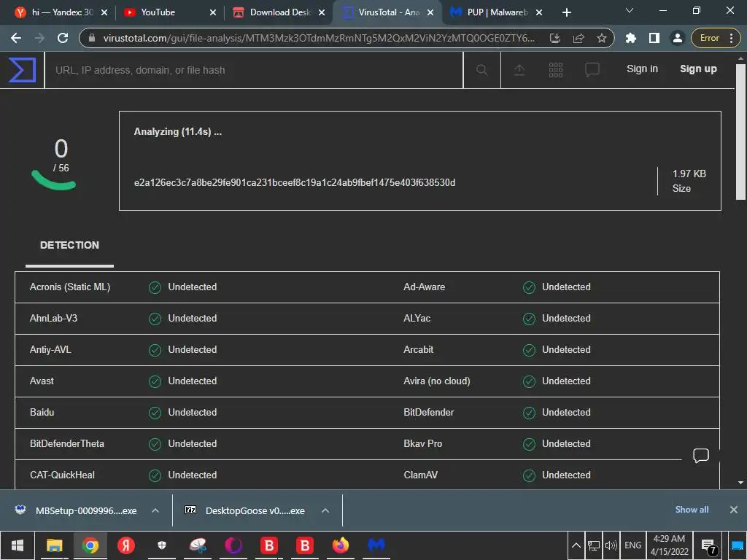The width and height of the screenshot is (747, 560).
Task: Click the Acronis (Static ML) engine name
Action: 70,287
